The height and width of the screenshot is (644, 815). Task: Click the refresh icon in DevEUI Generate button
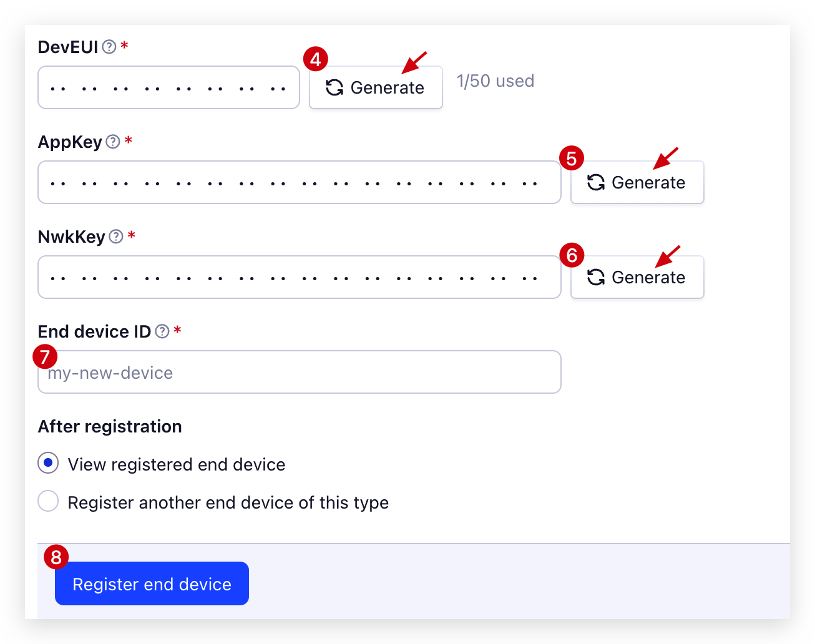pos(334,87)
